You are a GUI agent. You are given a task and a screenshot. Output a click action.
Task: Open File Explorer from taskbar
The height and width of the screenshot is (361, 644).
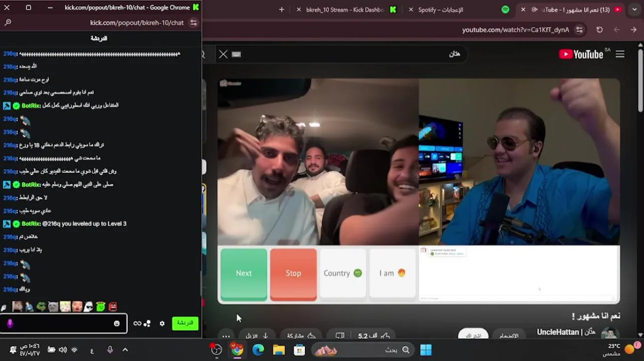pyautogui.click(x=279, y=350)
